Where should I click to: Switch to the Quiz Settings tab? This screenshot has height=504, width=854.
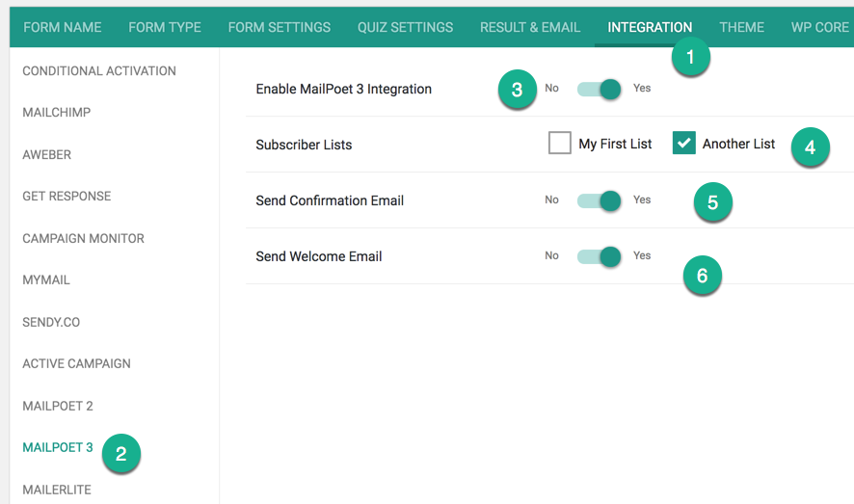pos(405,27)
